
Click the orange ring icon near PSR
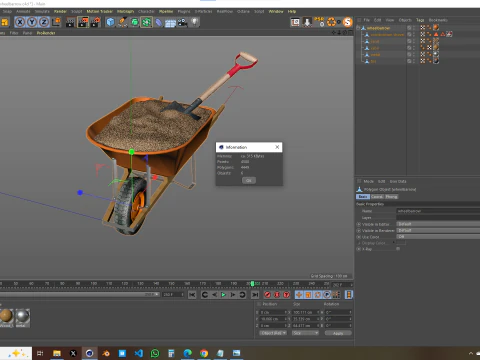click(331, 22)
